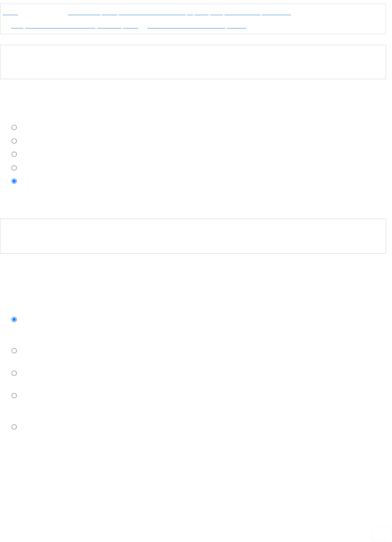
Task: Select the last radio option in lower group
Action: tap(14, 427)
